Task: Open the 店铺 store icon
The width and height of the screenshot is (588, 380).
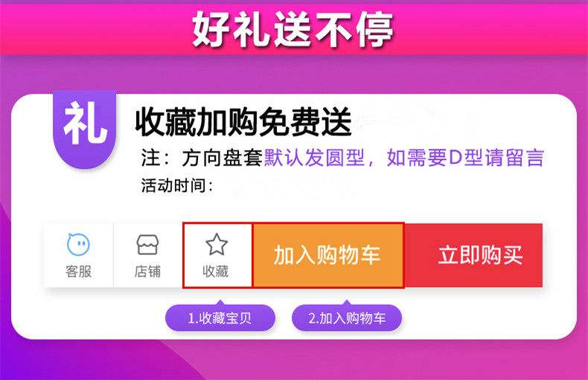Action: pos(147,245)
